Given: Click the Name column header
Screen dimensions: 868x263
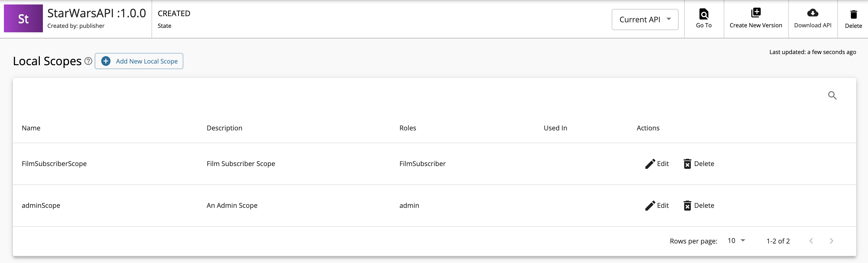Looking at the screenshot, I should 31,128.
